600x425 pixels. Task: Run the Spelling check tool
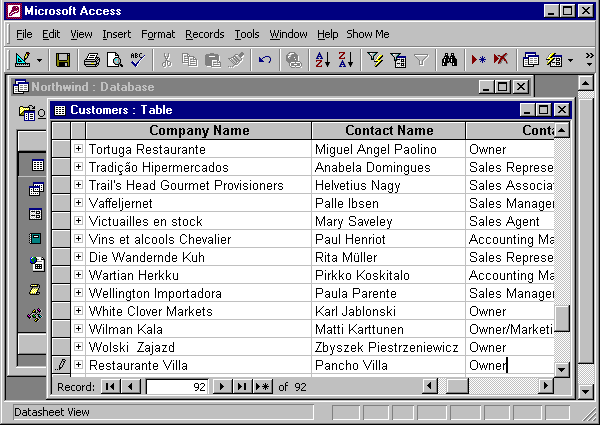click(138, 61)
